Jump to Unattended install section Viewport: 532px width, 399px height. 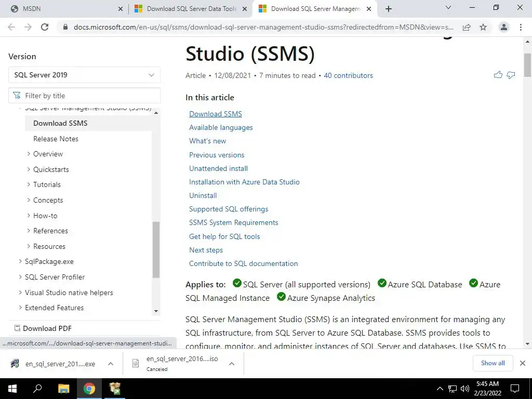click(x=219, y=168)
